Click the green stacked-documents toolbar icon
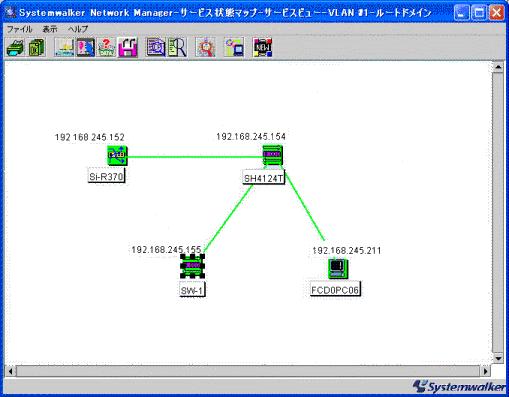The width and height of the screenshot is (509, 397). (x=36, y=48)
